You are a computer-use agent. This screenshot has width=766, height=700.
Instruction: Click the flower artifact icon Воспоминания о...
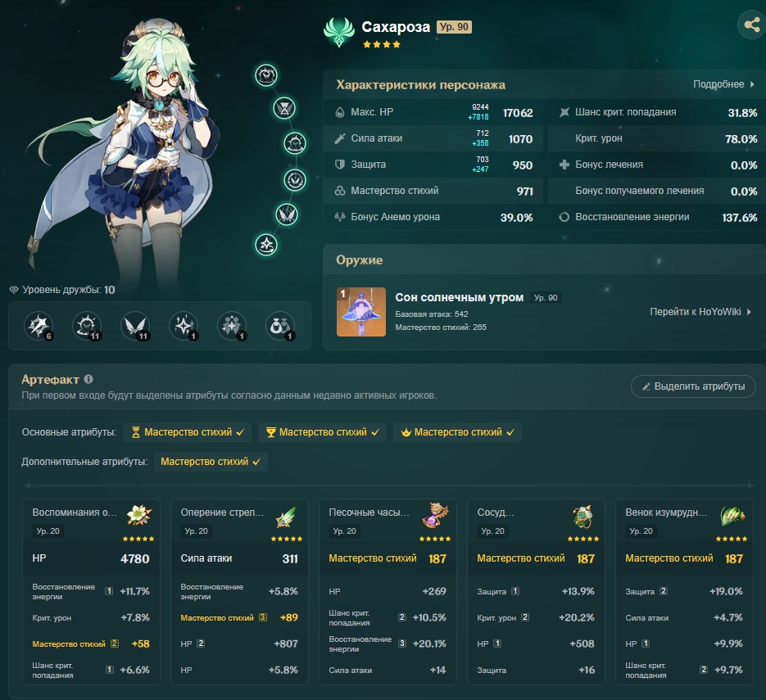pyautogui.click(x=139, y=515)
